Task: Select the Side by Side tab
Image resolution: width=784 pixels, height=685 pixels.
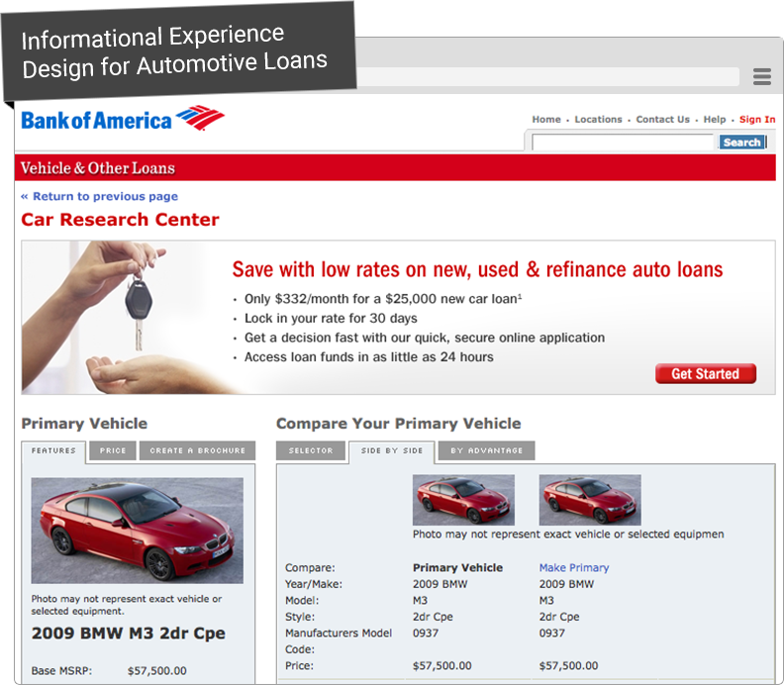Action: (x=392, y=451)
